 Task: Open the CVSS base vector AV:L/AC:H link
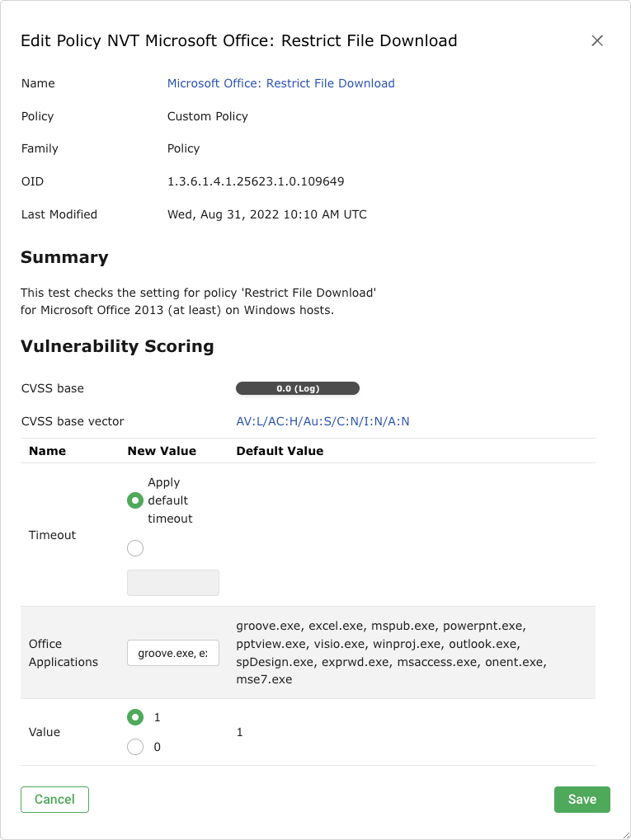(x=323, y=421)
